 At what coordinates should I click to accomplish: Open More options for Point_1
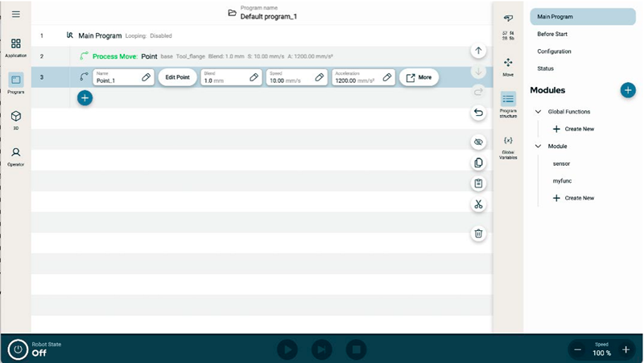point(419,77)
